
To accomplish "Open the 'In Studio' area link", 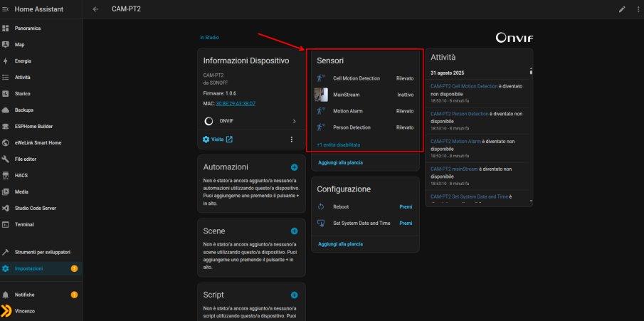I will coord(209,38).
